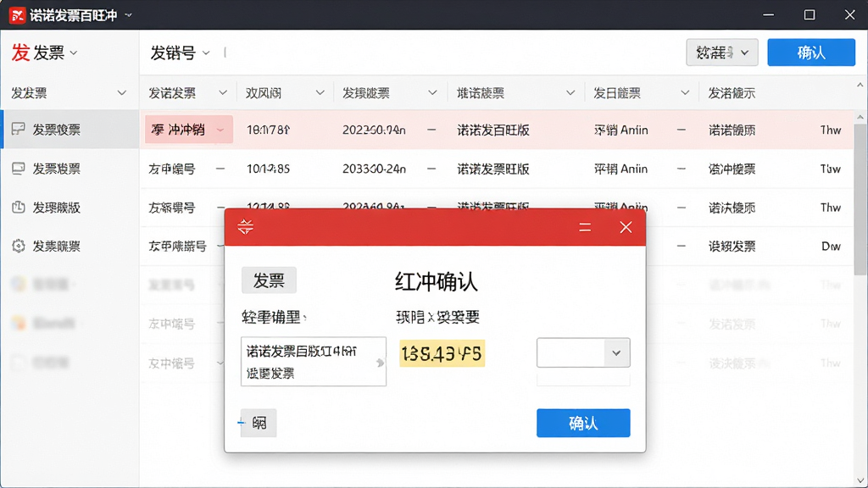Click the Dw cell at the row's end
The image size is (868, 488).
831,247
